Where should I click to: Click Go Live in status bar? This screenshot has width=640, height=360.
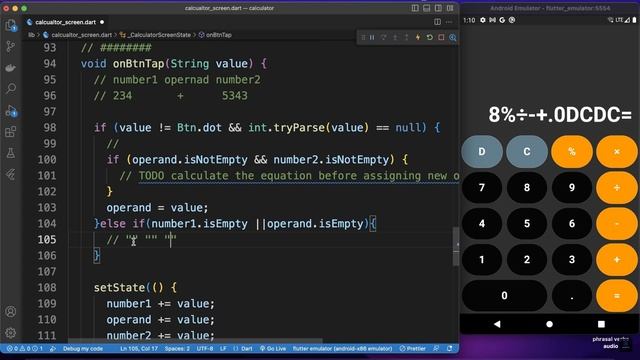(273, 349)
